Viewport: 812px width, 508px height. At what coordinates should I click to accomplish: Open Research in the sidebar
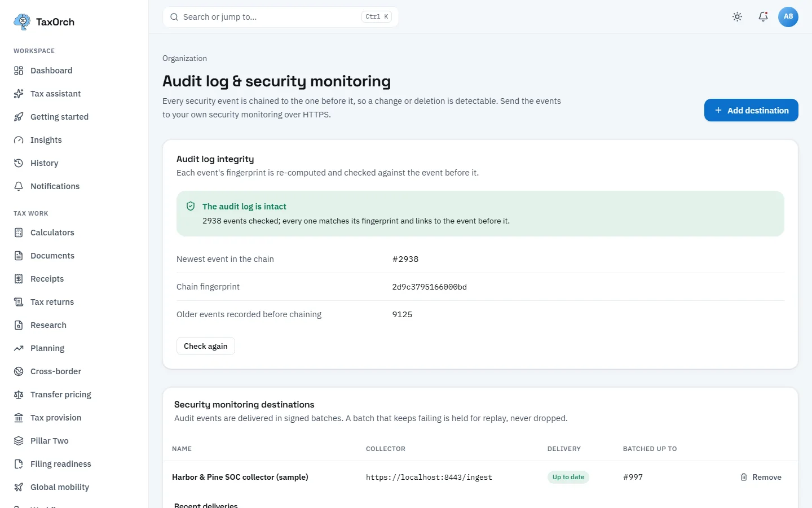point(74,325)
